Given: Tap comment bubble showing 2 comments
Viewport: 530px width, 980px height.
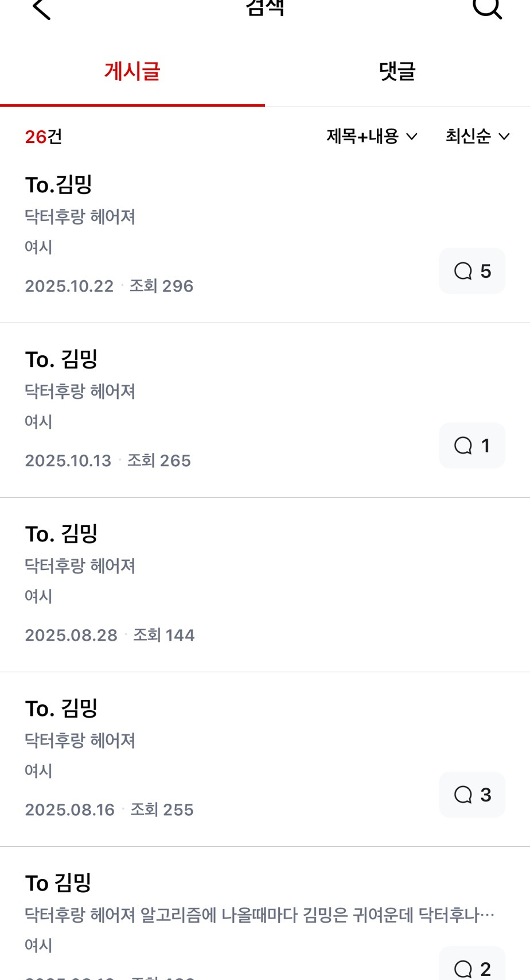Looking at the screenshot, I should pyautogui.click(x=472, y=968).
